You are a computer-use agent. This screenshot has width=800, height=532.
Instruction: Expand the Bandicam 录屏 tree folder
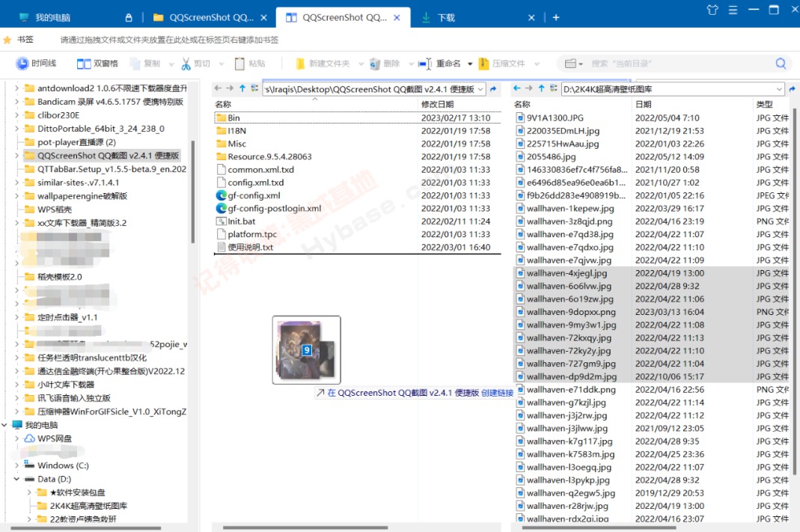click(16, 102)
